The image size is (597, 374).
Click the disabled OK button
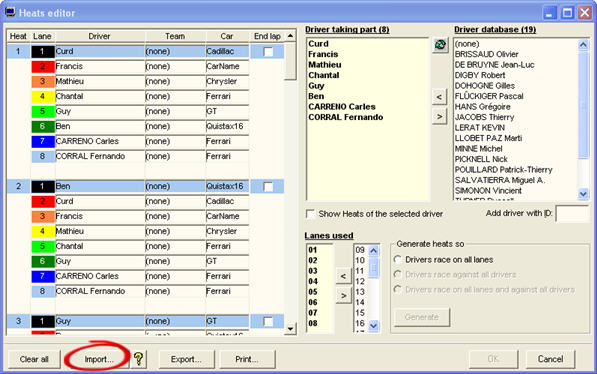[x=493, y=359]
